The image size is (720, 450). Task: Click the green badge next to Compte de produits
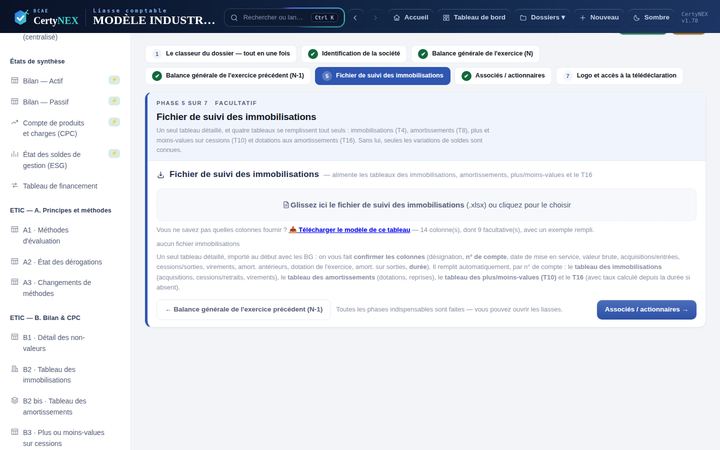pyautogui.click(x=114, y=122)
